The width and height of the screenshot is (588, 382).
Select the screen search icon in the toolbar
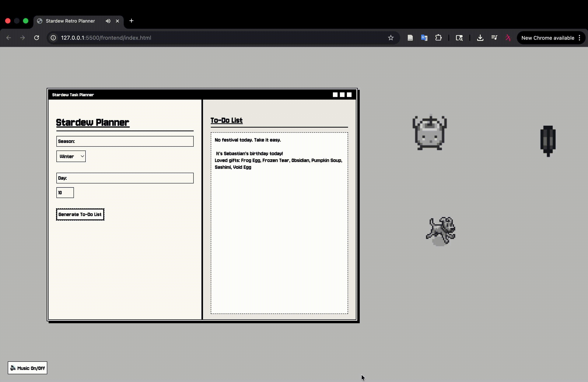click(x=459, y=38)
